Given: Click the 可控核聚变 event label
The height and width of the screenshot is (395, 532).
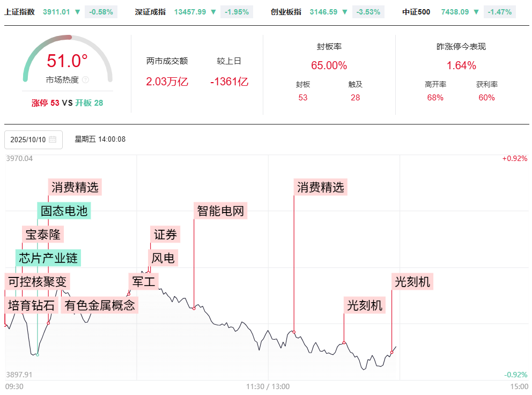Looking at the screenshot, I should (37, 281).
